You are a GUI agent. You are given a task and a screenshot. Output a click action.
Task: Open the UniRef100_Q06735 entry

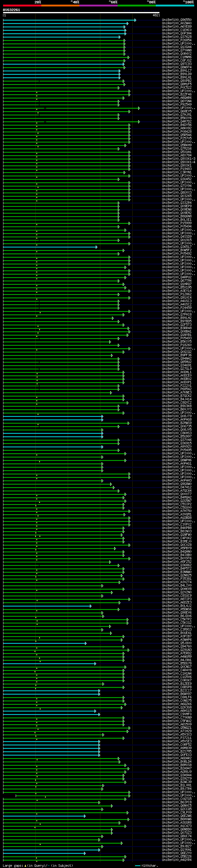177,426
